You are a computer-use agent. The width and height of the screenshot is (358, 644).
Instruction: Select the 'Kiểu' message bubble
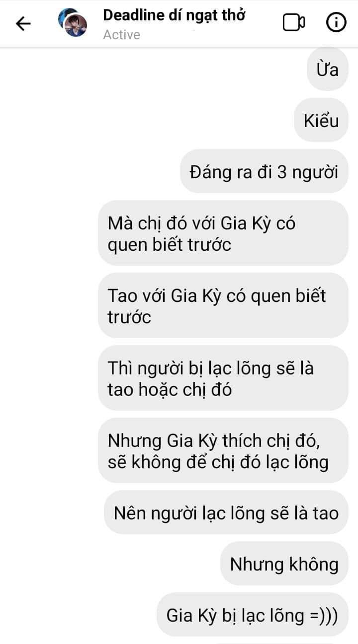[321, 120]
